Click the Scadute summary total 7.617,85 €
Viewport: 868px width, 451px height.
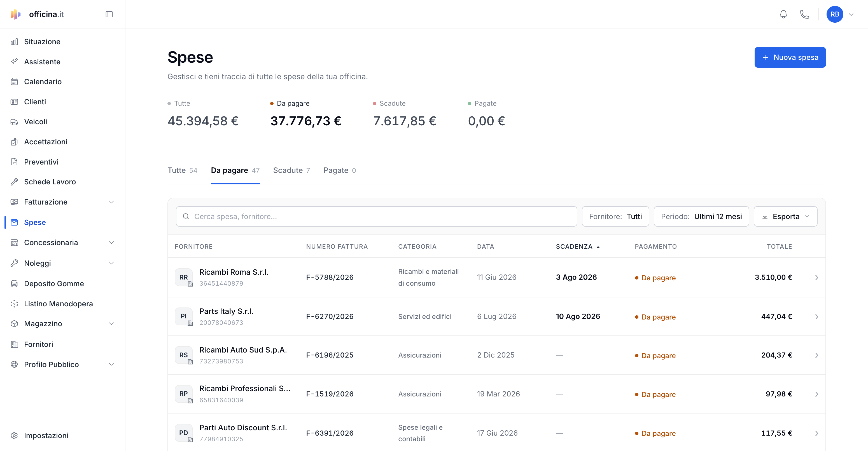click(405, 121)
